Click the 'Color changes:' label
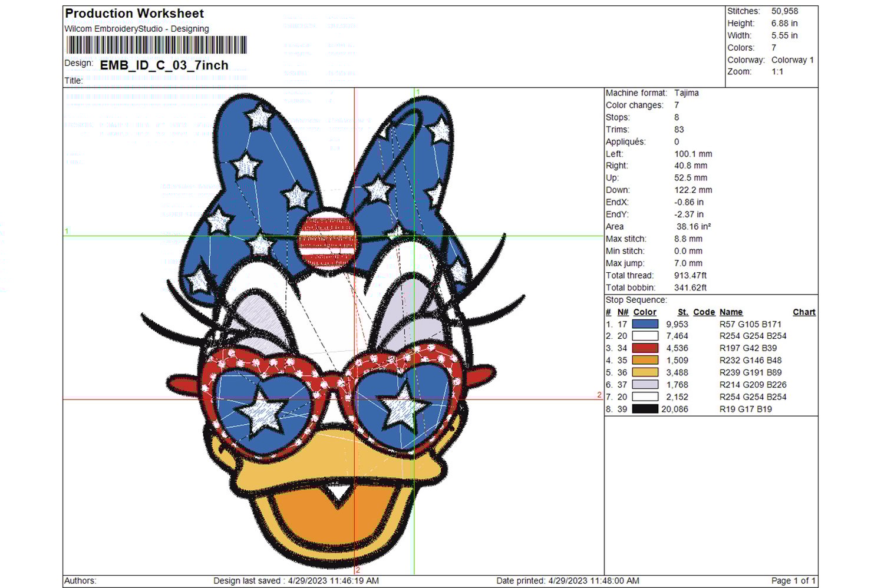The height and width of the screenshot is (588, 884). [634, 105]
